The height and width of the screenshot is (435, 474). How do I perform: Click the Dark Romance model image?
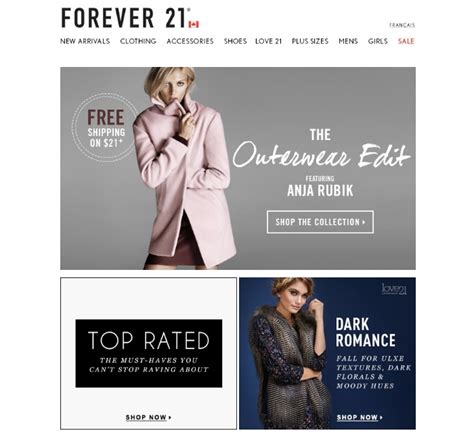tap(287, 353)
